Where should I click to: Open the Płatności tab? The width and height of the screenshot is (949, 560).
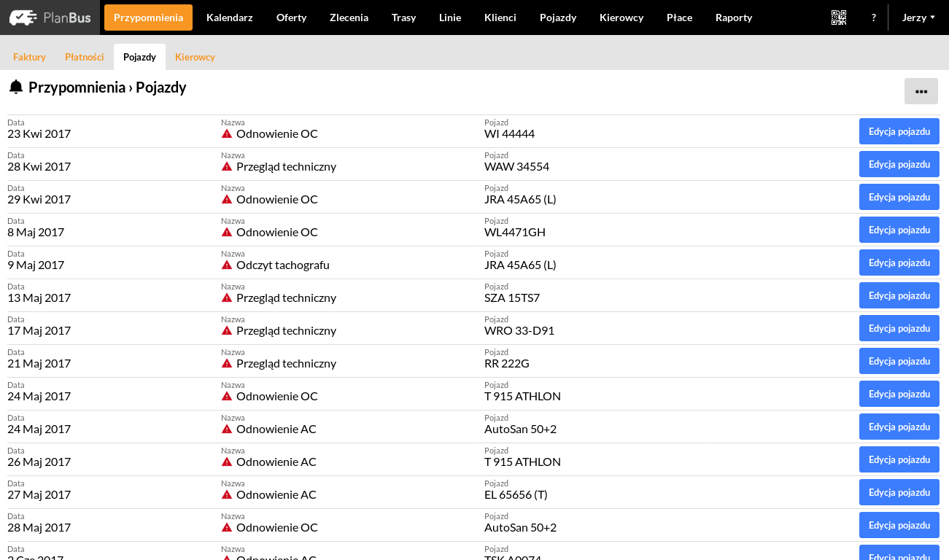point(85,57)
